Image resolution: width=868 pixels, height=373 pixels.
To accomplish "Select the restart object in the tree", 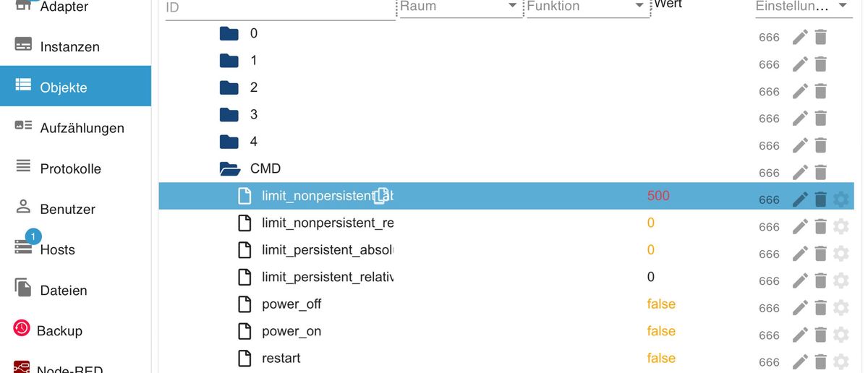I will click(281, 359).
